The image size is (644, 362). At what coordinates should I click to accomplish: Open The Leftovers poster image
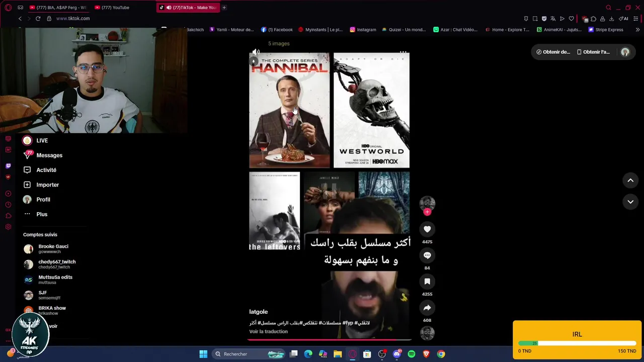tap(275, 211)
